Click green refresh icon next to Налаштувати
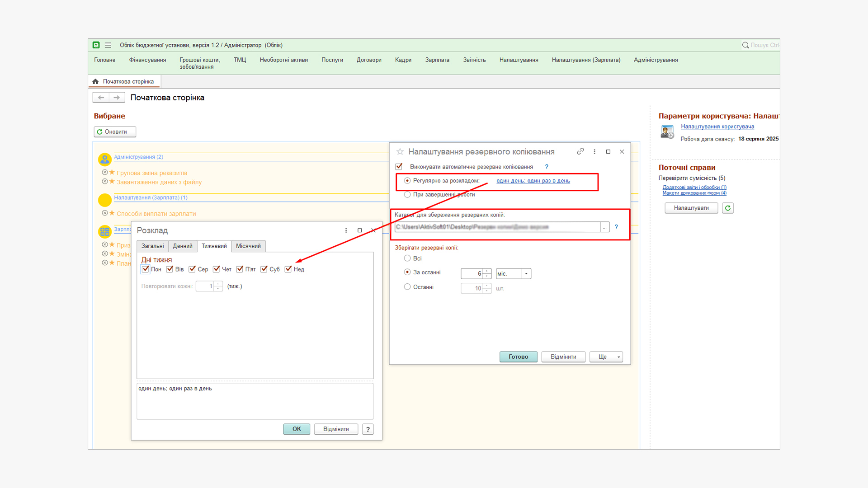The image size is (868, 488). [x=727, y=208]
